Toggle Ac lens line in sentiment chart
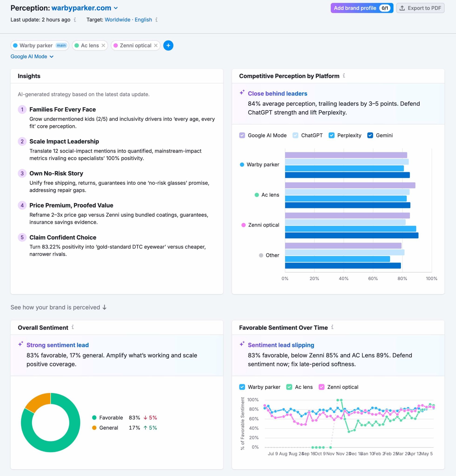 289,387
